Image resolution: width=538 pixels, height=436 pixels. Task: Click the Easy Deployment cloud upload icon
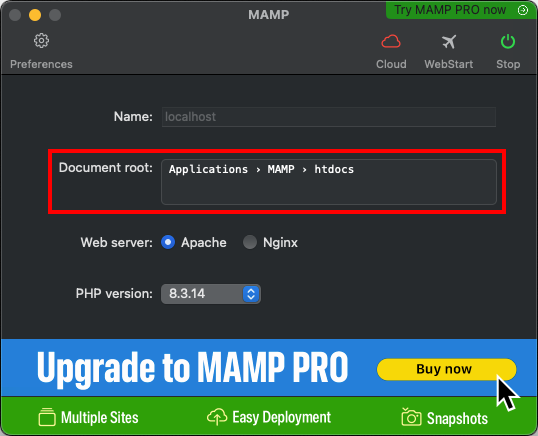pyautogui.click(x=217, y=417)
